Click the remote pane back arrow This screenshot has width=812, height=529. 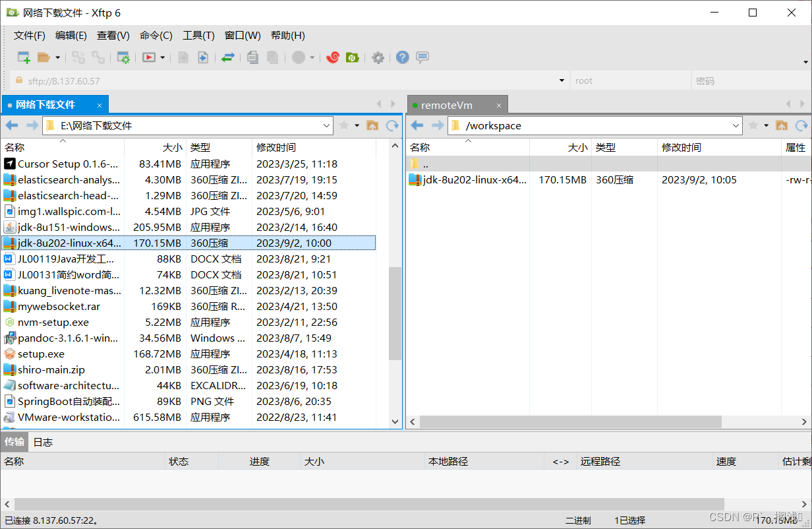point(417,125)
